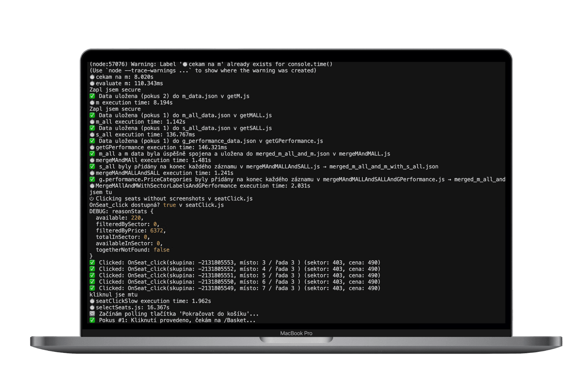Click checkmark on s_all_data.json saved line
580x392 pixels.
tap(92, 128)
